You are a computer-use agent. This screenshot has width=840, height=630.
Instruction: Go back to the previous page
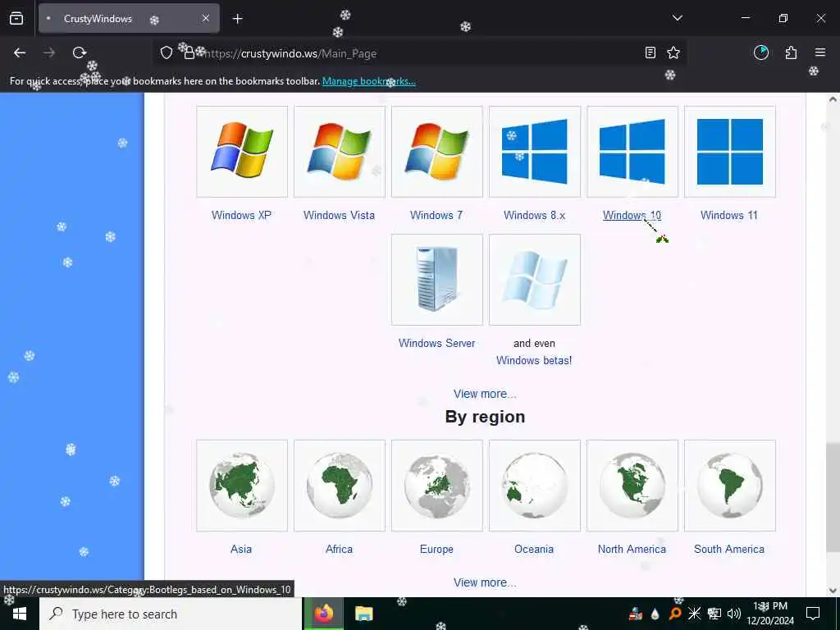(20, 52)
